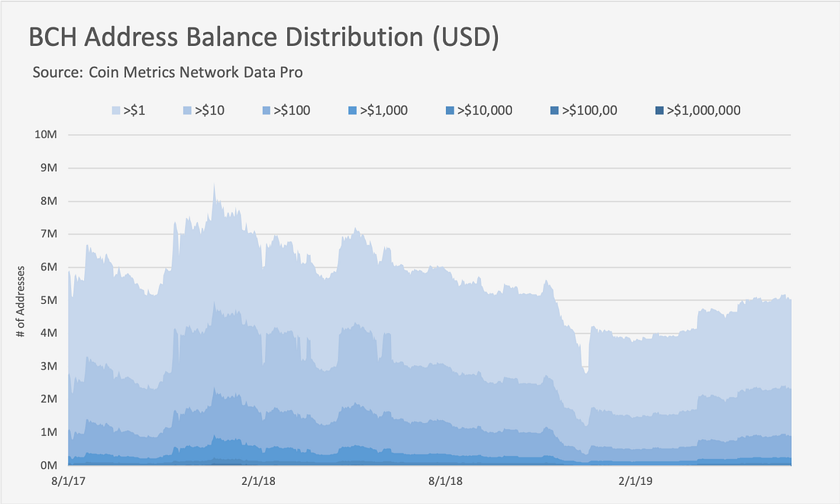Click the 8/1/18 x-axis date label

coord(445,481)
